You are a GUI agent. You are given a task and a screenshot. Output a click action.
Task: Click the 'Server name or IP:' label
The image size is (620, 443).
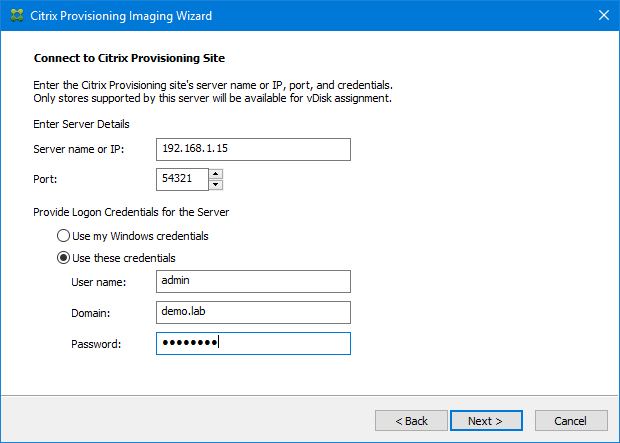(x=79, y=150)
